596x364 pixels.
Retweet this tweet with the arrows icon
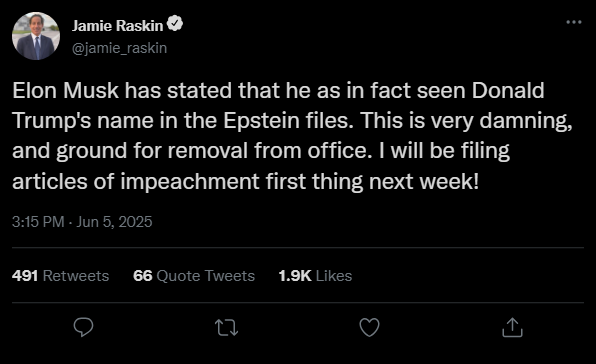[227, 328]
